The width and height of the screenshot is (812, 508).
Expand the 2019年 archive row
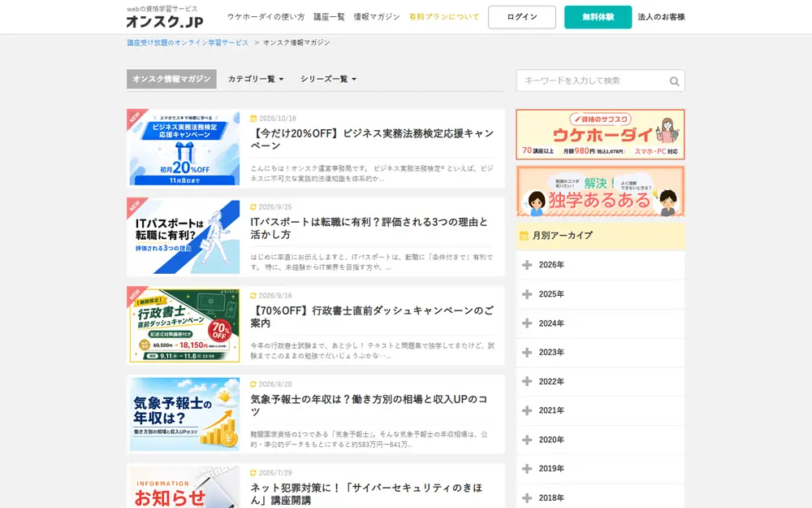pos(600,469)
